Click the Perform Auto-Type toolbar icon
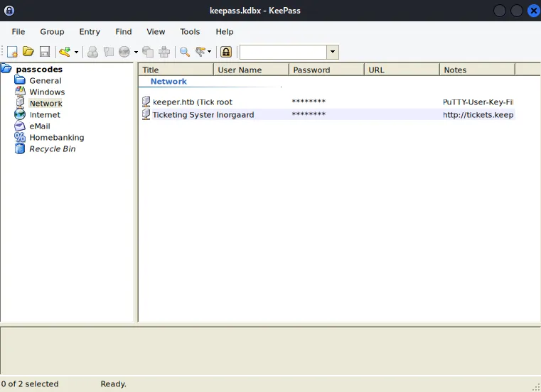541x392 pixels. tap(164, 52)
